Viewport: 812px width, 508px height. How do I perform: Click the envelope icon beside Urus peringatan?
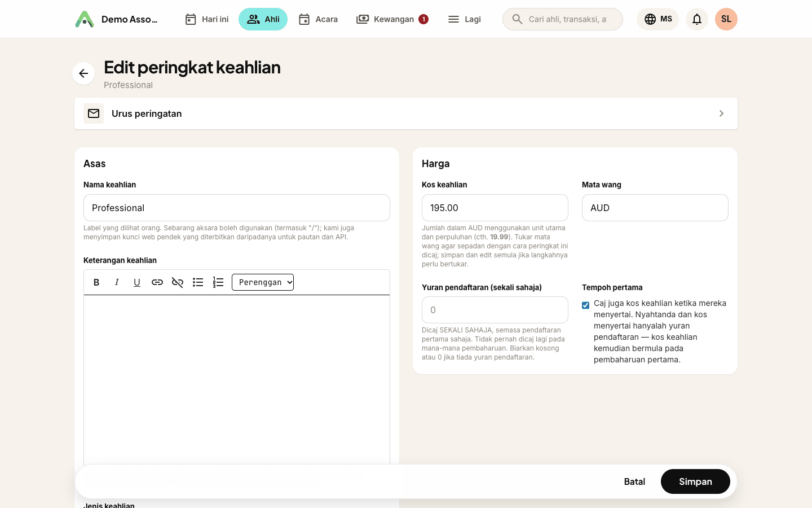[x=94, y=113]
